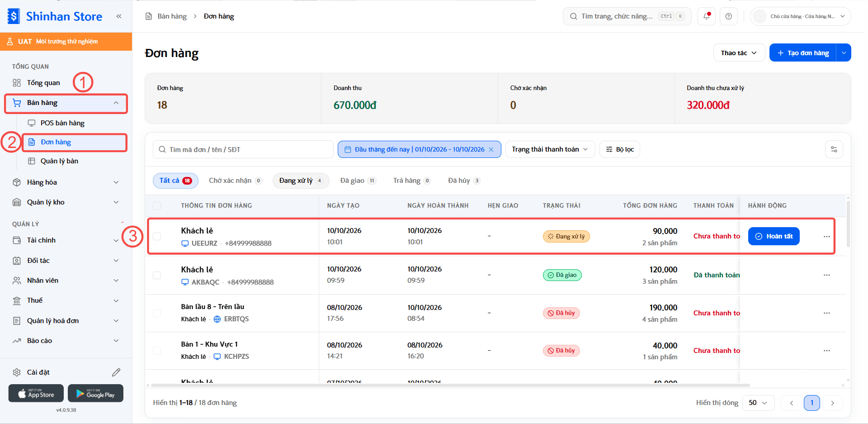The height and width of the screenshot is (424, 868).
Task: Switch to the Đã hủy tab
Action: pos(464,181)
